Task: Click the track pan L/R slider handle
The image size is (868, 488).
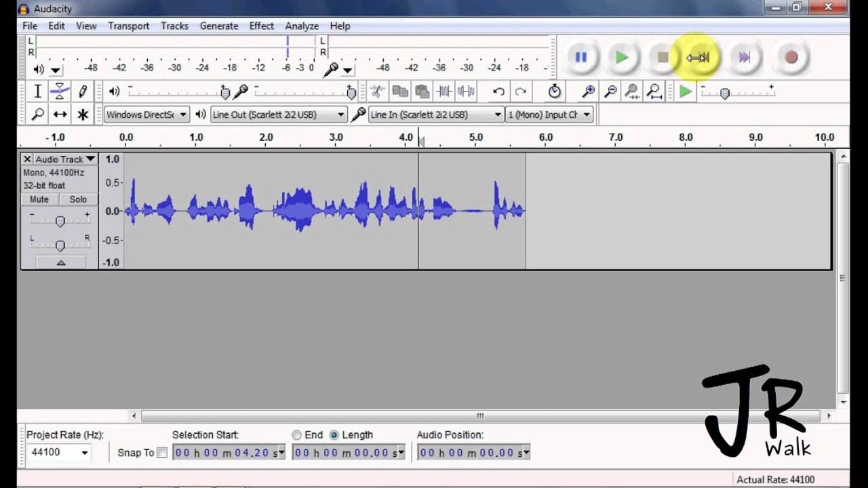Action: [60, 245]
